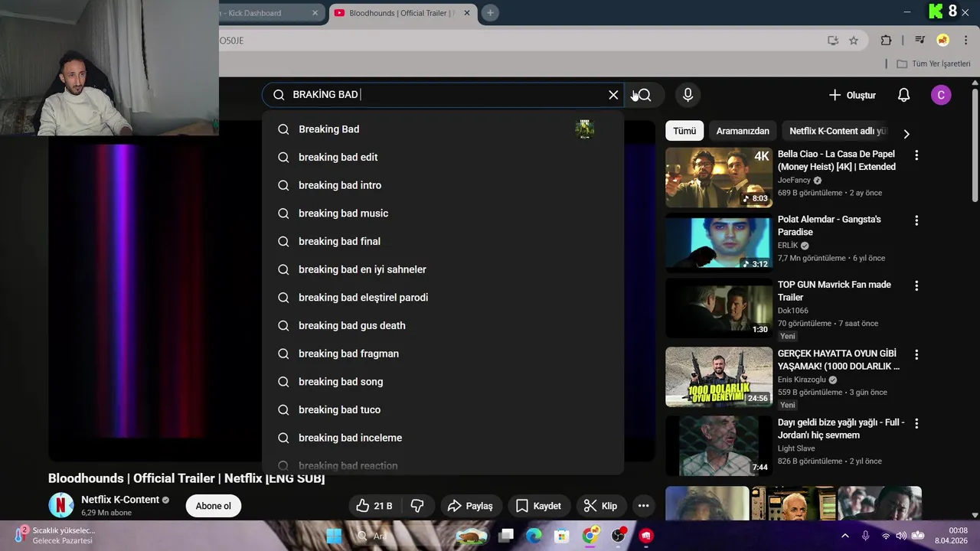Open options menu for GERÇEK HAYATTA video
The width and height of the screenshot is (980, 551).
click(916, 355)
